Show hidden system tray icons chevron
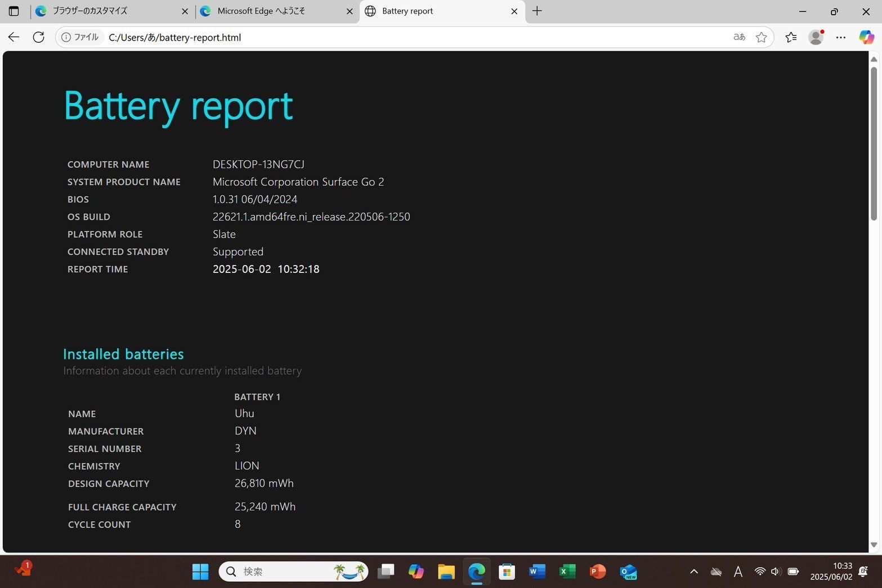Image resolution: width=882 pixels, height=588 pixels. (694, 572)
